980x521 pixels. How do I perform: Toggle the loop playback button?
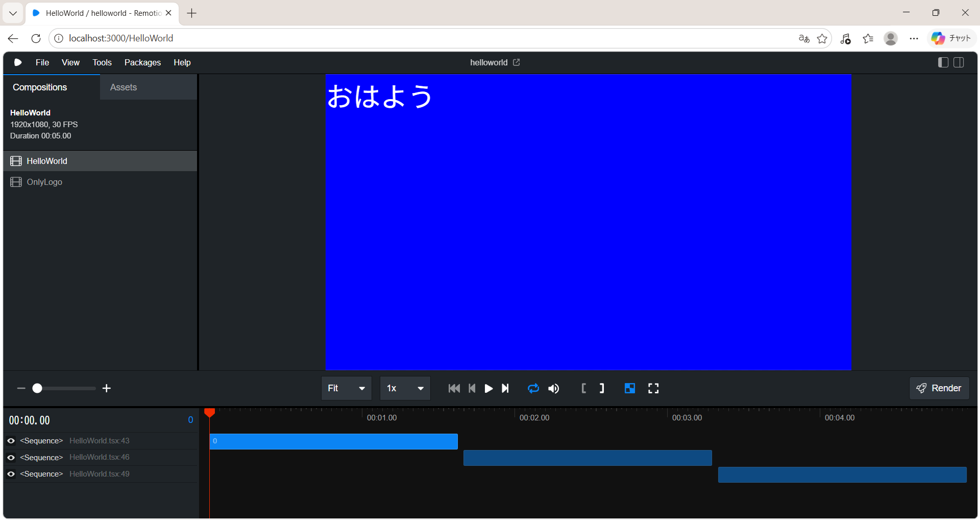click(533, 389)
